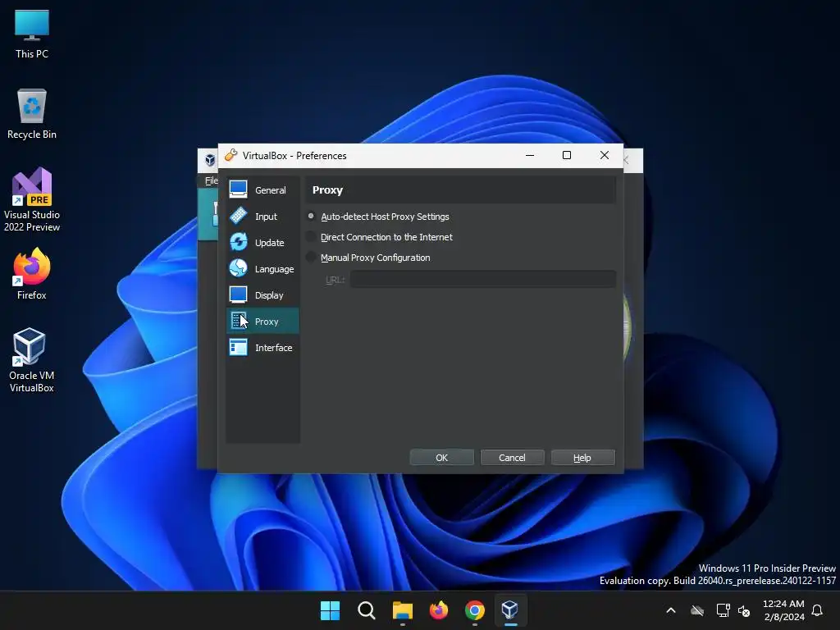Launch Firefox from the taskbar
Viewport: 840px width, 630px height.
[439, 610]
